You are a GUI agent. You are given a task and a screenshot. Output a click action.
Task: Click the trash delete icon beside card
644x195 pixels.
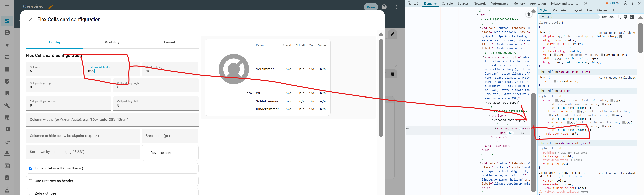[392, 74]
